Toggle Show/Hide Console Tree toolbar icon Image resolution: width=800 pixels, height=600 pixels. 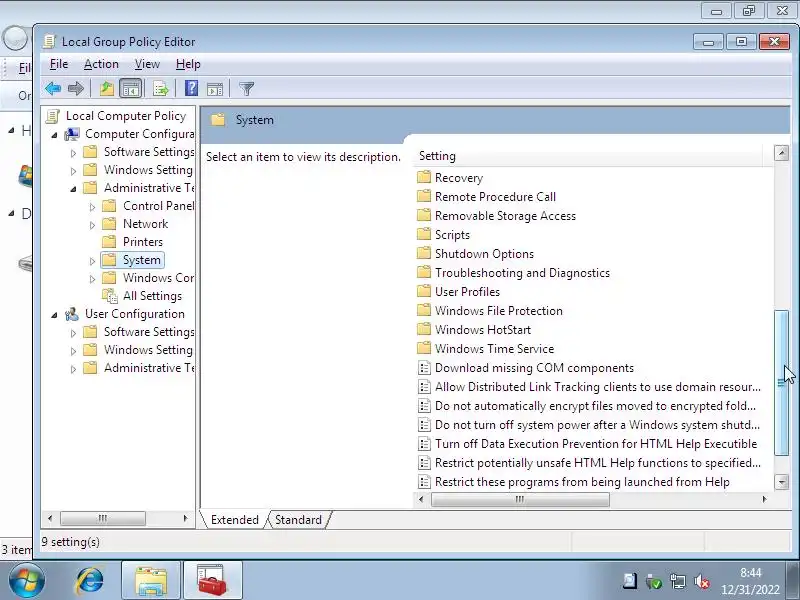[x=131, y=89]
